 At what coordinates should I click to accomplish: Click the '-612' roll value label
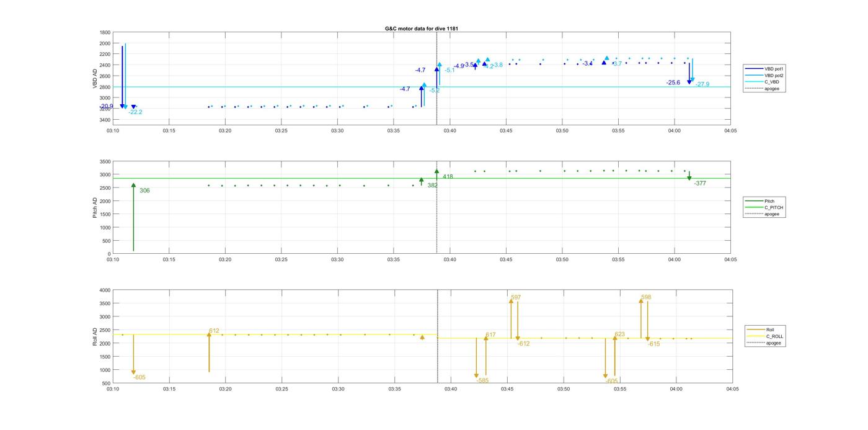(x=523, y=344)
